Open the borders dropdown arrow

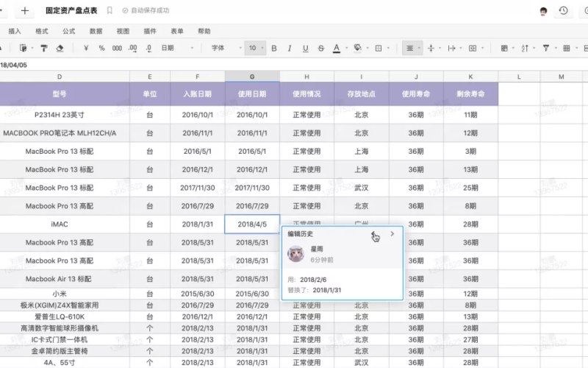click(388, 48)
